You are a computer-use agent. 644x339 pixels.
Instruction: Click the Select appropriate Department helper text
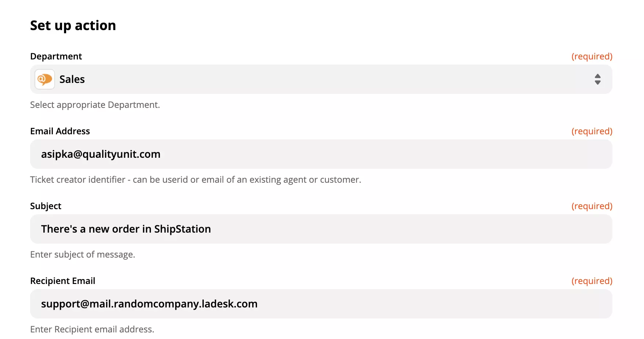click(x=95, y=105)
